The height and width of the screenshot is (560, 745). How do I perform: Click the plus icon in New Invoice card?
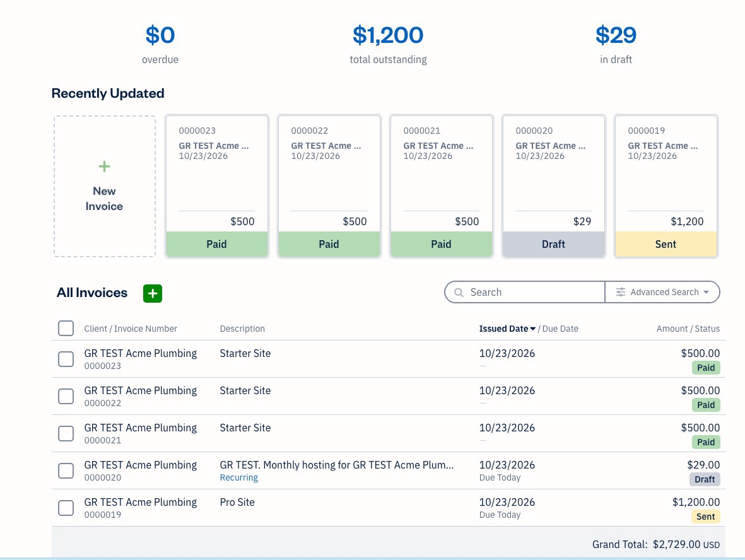[x=104, y=166]
